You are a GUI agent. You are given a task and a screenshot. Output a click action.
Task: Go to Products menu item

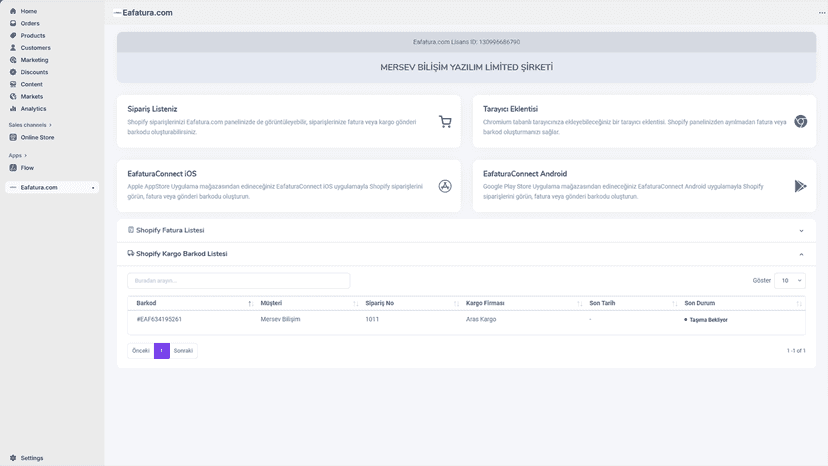(33, 35)
